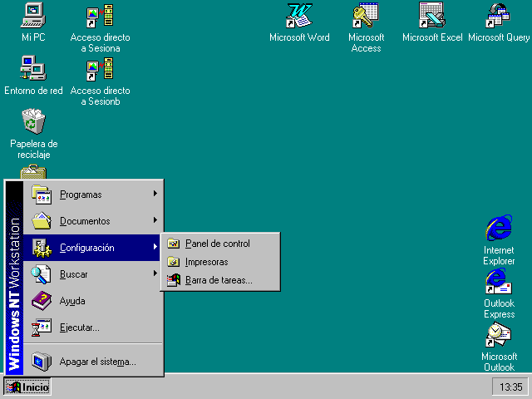
Task: Select the Microsoft Excel shortcut icon
Action: (432, 15)
